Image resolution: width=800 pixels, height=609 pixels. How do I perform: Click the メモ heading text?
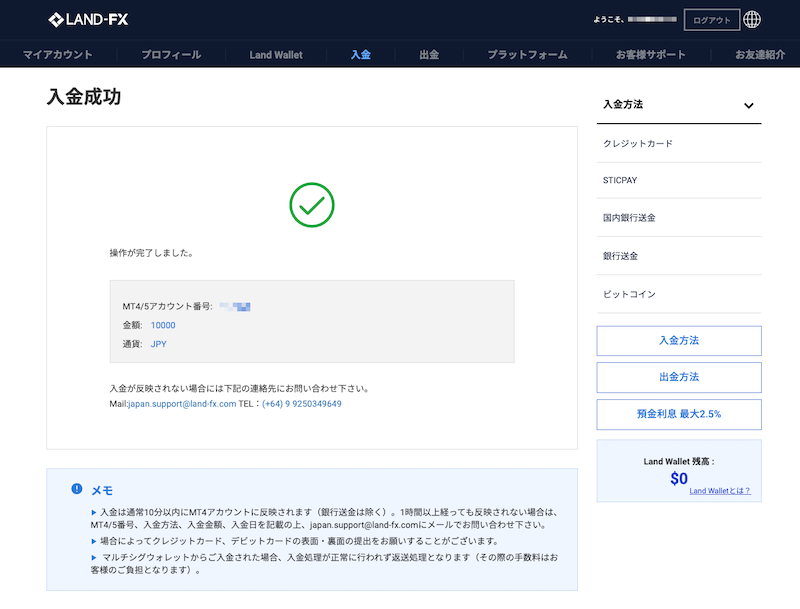[102, 491]
